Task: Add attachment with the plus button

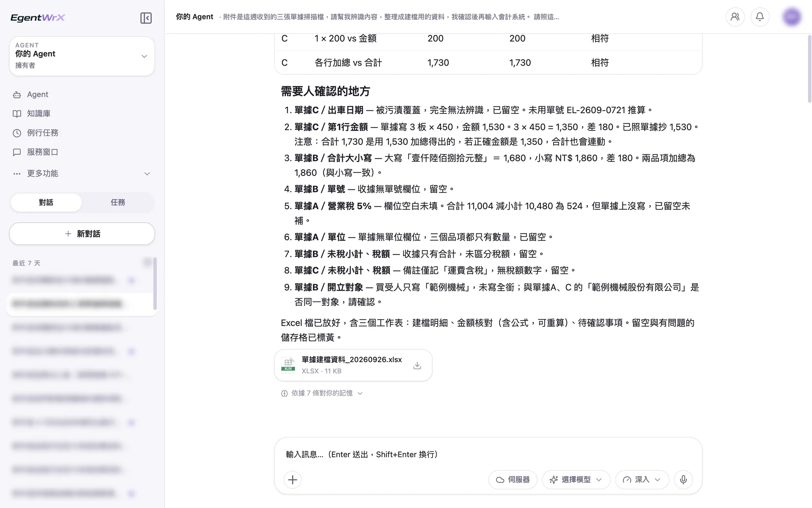Action: click(293, 480)
